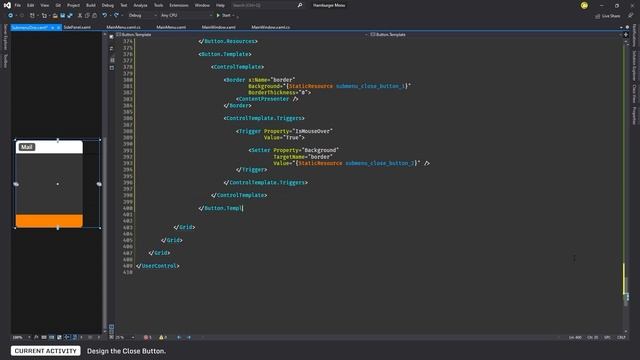Viewport: 640px width, 360px height.
Task: Open the code editor zoom percentage dropdown
Action: pyautogui.click(x=125, y=338)
